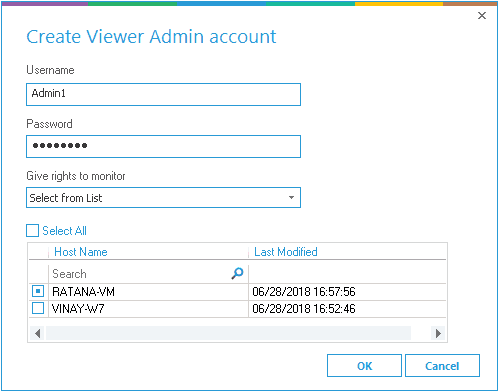The height and width of the screenshot is (392, 500).
Task: Focus the Password input field
Action: [163, 146]
